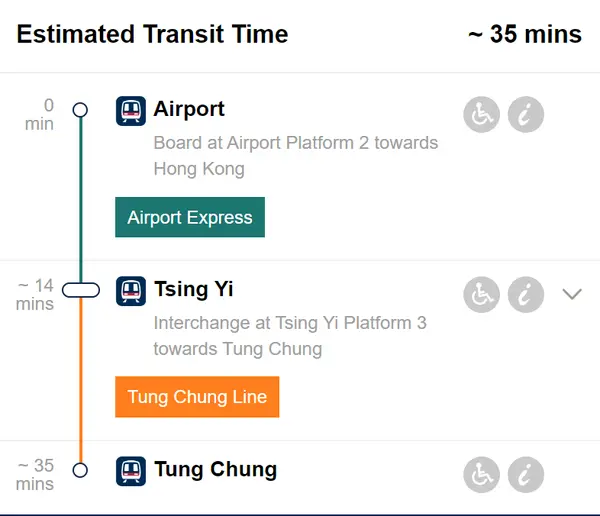Image resolution: width=600 pixels, height=516 pixels.
Task: Click the Tsing Yi interchange marker on route
Action: pos(81,290)
